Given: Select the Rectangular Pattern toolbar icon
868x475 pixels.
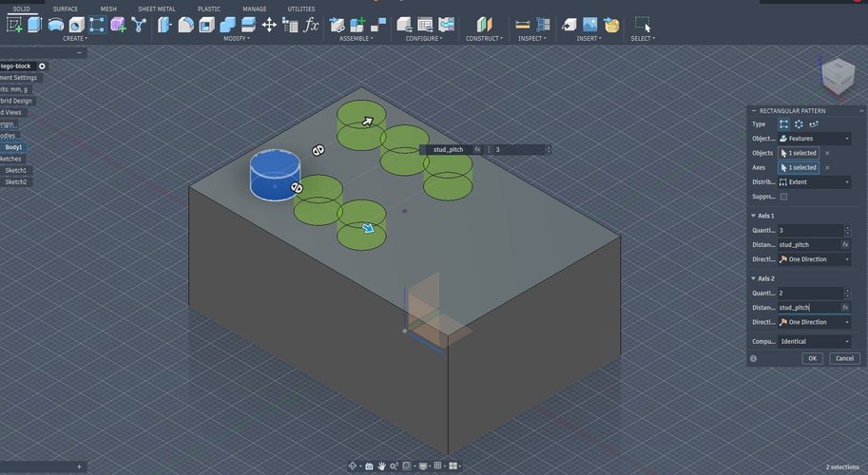Looking at the screenshot, I should 97,25.
